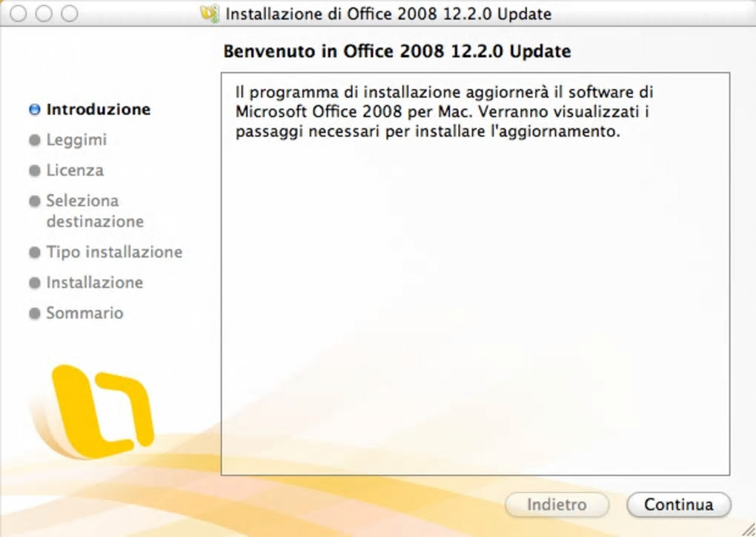Viewport: 756px width, 537px height.
Task: Click the disabled Indietro button
Action: (557, 504)
